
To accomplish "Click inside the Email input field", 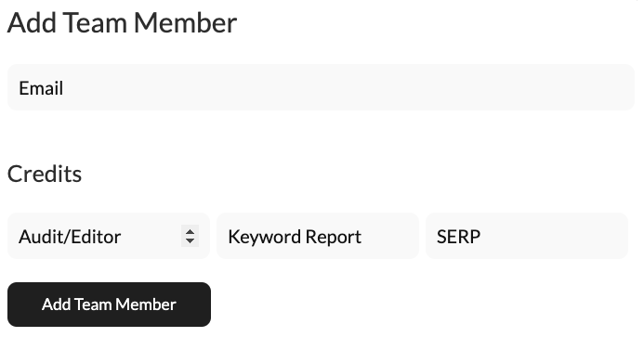I will [x=322, y=87].
